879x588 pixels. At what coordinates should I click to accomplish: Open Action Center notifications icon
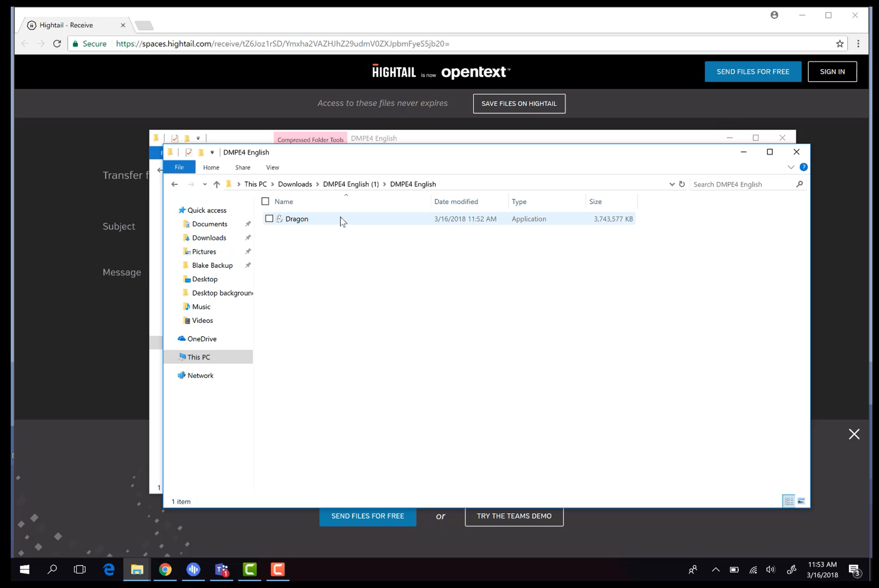click(x=855, y=570)
